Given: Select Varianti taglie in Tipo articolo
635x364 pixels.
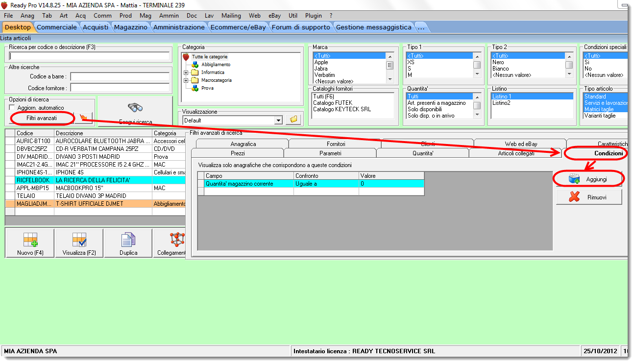Looking at the screenshot, I should click(x=606, y=116).
